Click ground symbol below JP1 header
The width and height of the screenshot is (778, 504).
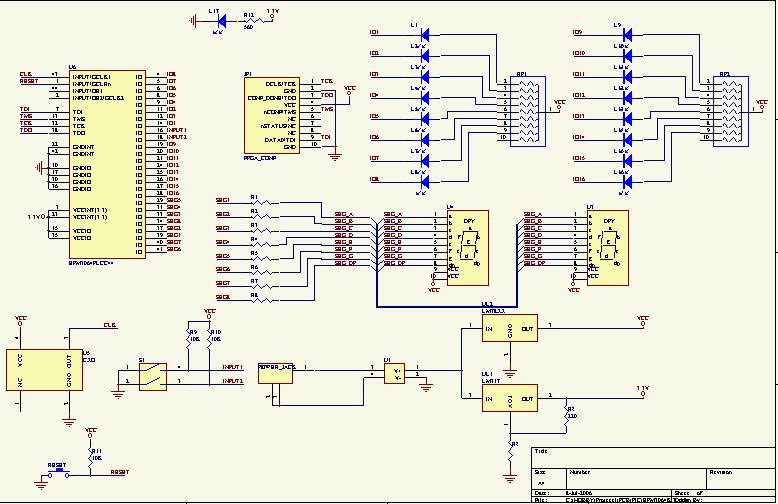335,157
